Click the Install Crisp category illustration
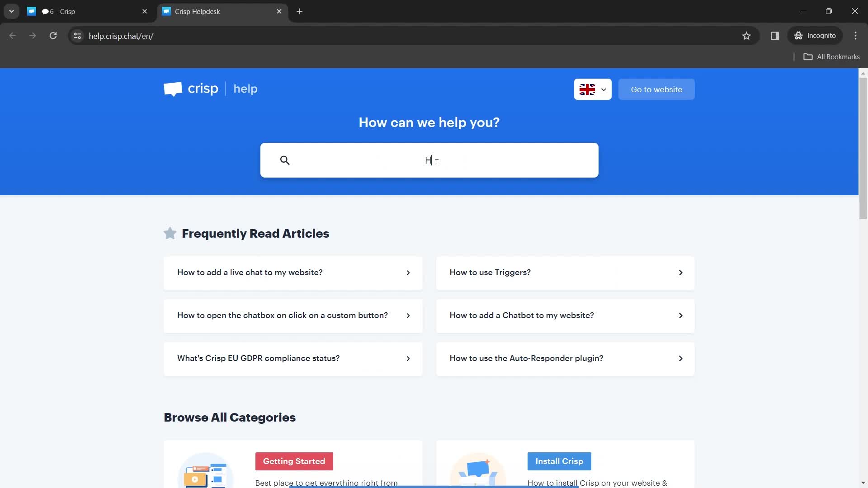The height and width of the screenshot is (488, 868). click(x=478, y=470)
